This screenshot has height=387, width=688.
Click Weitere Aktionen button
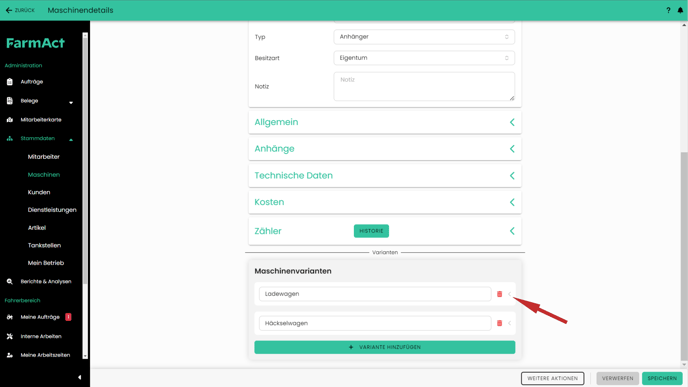552,378
